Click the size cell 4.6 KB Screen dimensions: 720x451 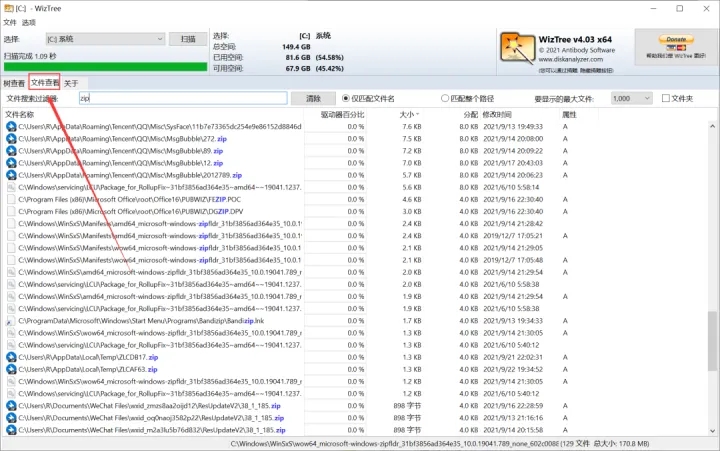412,199
